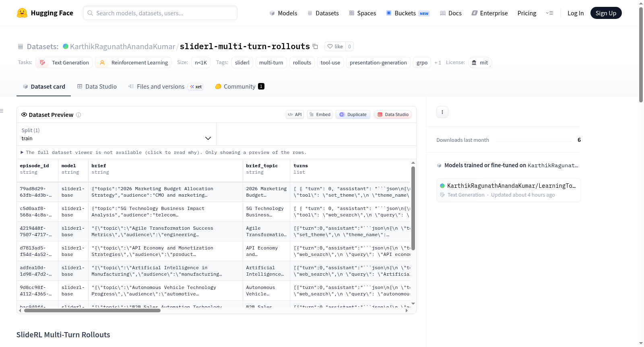Image resolution: width=644 pixels, height=347 pixels.
Task: Click the tool-use tag
Action: tap(330, 62)
